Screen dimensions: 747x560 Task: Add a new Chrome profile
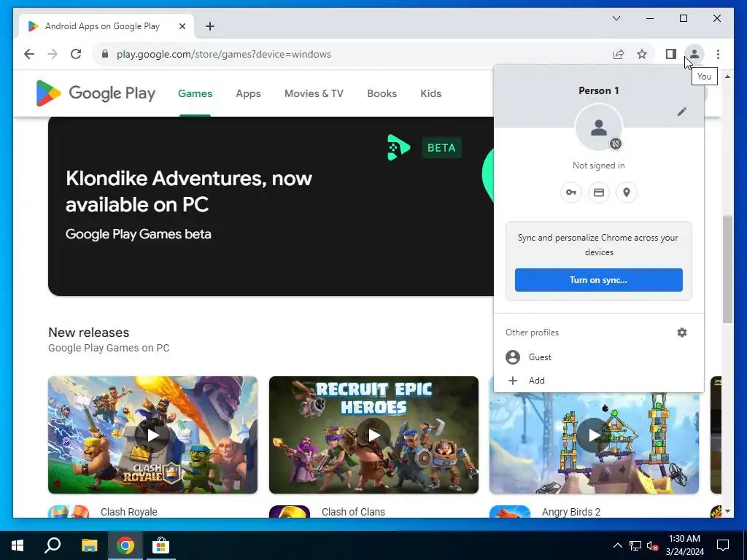click(x=598, y=381)
